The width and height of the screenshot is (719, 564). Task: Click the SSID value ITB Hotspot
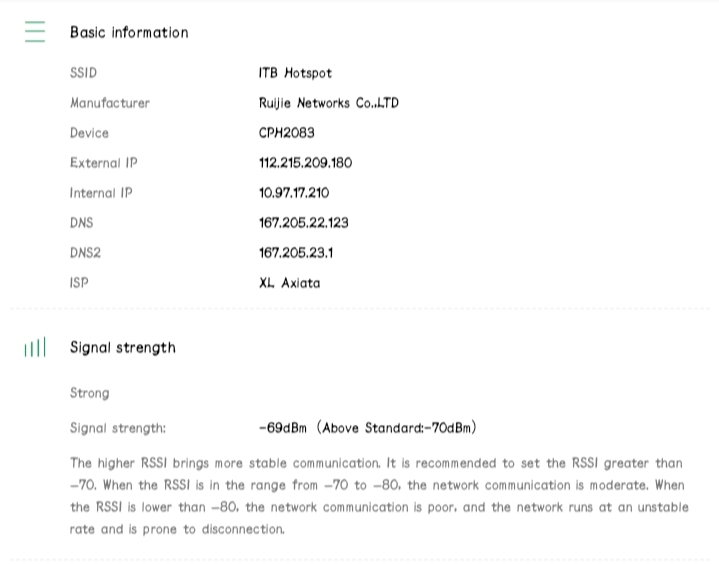coord(295,73)
